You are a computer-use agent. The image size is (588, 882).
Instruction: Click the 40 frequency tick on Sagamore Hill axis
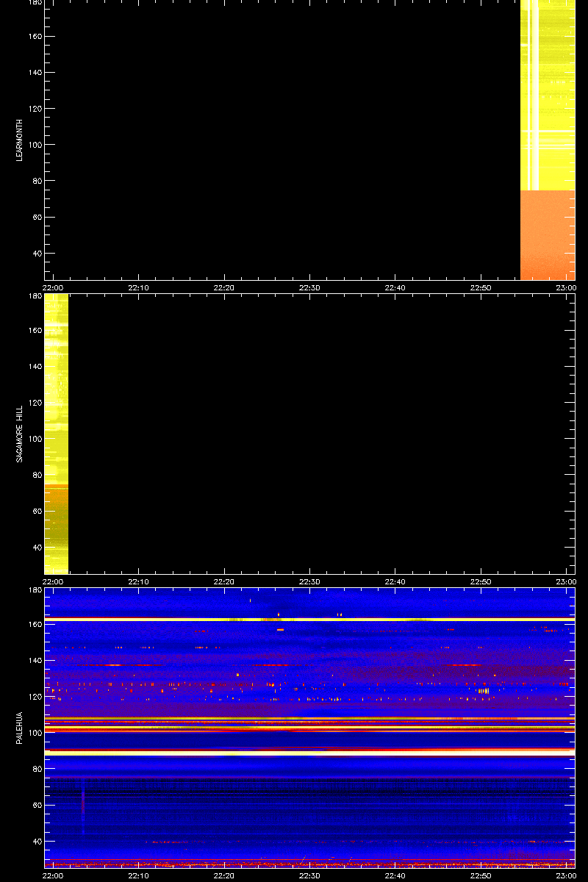(x=38, y=548)
